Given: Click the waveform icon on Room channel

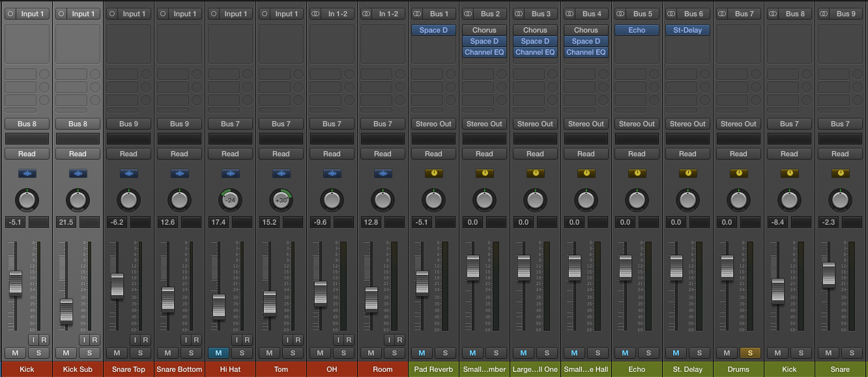Looking at the screenshot, I should pos(383,173).
